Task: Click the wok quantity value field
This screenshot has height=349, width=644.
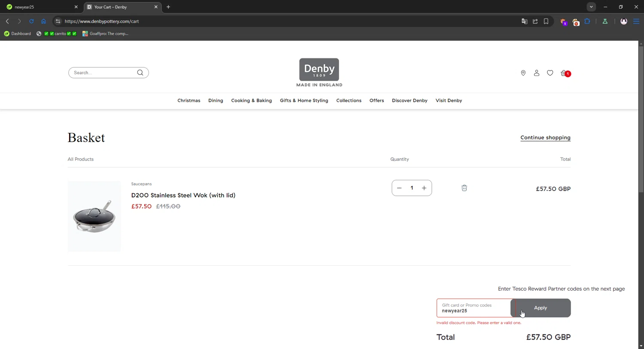Action: [412, 188]
